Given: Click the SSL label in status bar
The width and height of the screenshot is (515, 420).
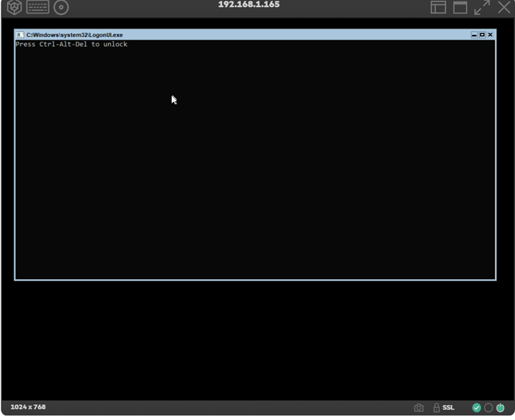Looking at the screenshot, I should pyautogui.click(x=449, y=408).
